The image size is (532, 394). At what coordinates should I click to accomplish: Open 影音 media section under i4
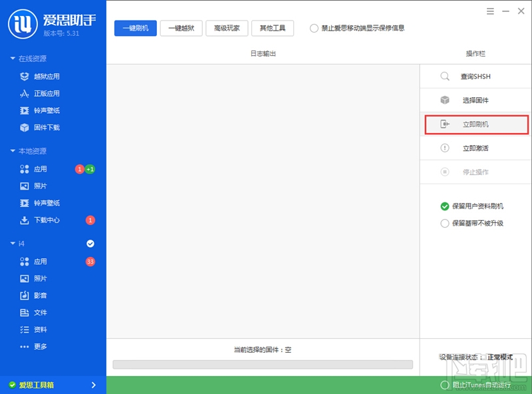point(40,295)
